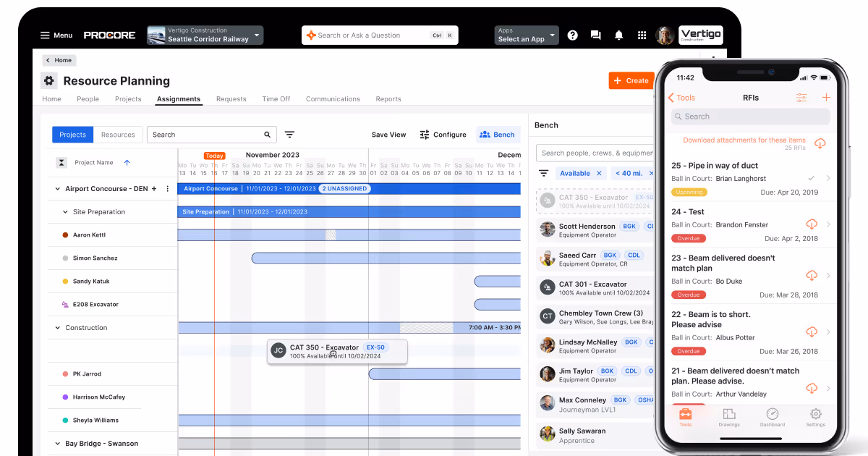The height and width of the screenshot is (456, 868).
Task: Go to the Reports tab
Action: 388,99
